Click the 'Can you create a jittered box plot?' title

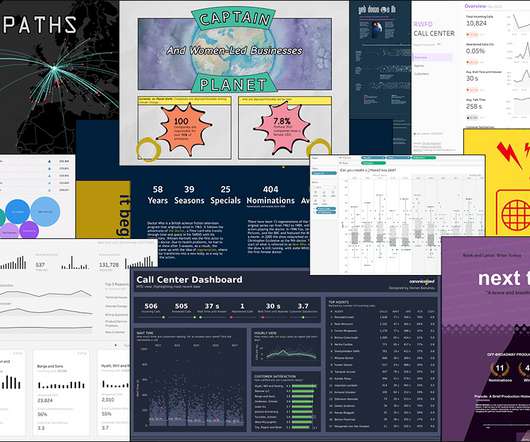pos(368,171)
